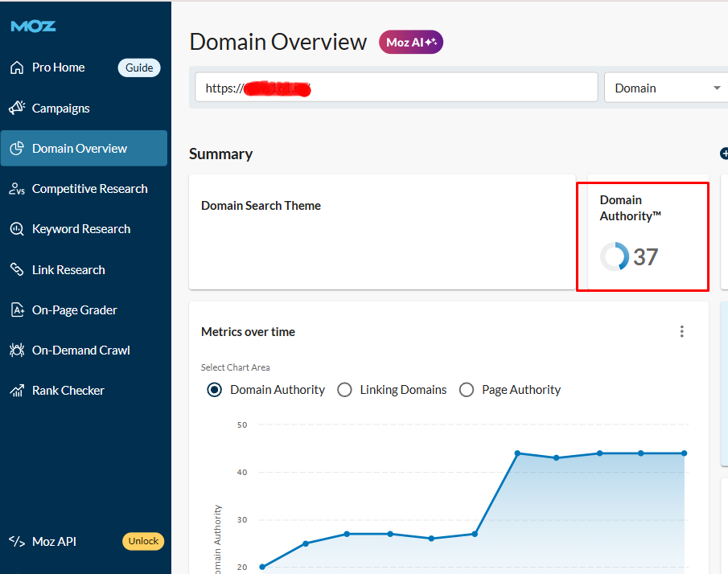Image resolution: width=728 pixels, height=574 pixels.
Task: Click the Unlock badge for Moz API
Action: pyautogui.click(x=143, y=541)
